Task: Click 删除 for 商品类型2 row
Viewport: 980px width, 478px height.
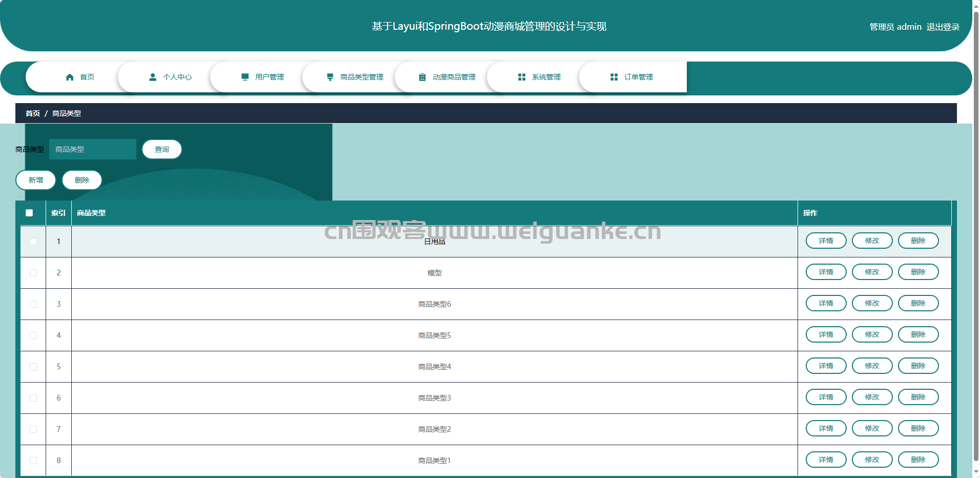Action: (x=918, y=428)
